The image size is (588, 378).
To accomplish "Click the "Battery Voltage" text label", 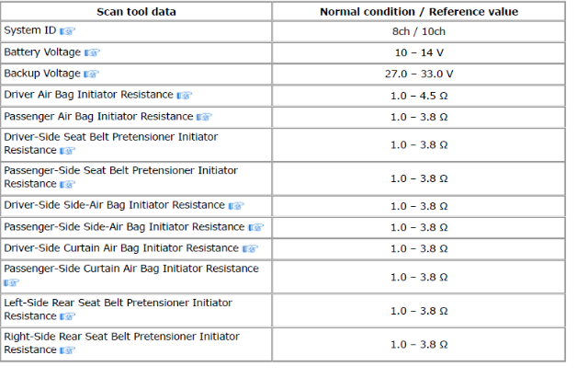I will [x=42, y=52].
